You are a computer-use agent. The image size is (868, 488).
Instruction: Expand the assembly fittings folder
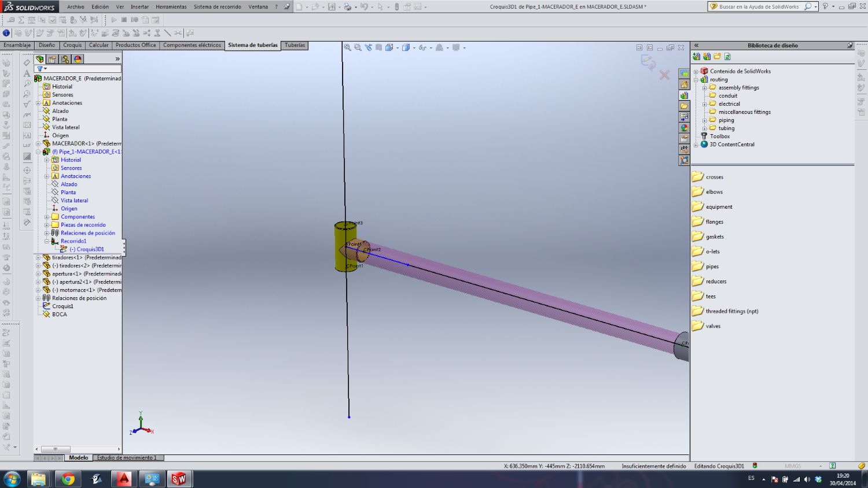[x=704, y=88]
